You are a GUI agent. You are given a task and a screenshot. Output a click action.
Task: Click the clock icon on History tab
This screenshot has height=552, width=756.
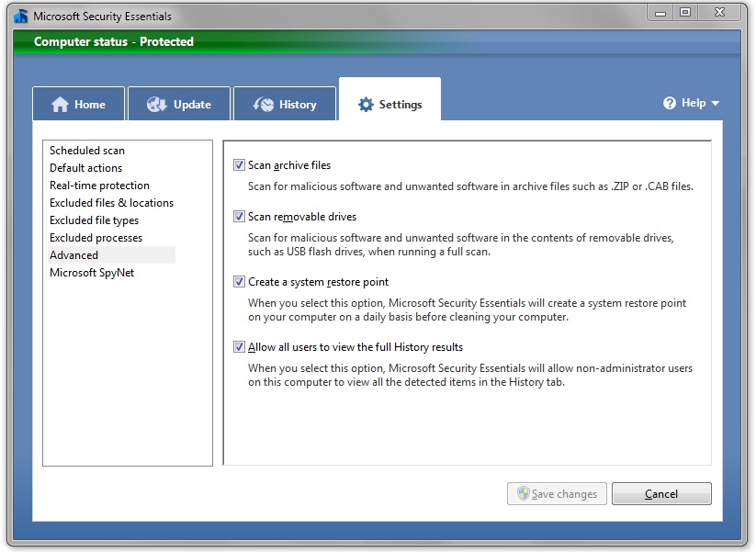tap(264, 104)
